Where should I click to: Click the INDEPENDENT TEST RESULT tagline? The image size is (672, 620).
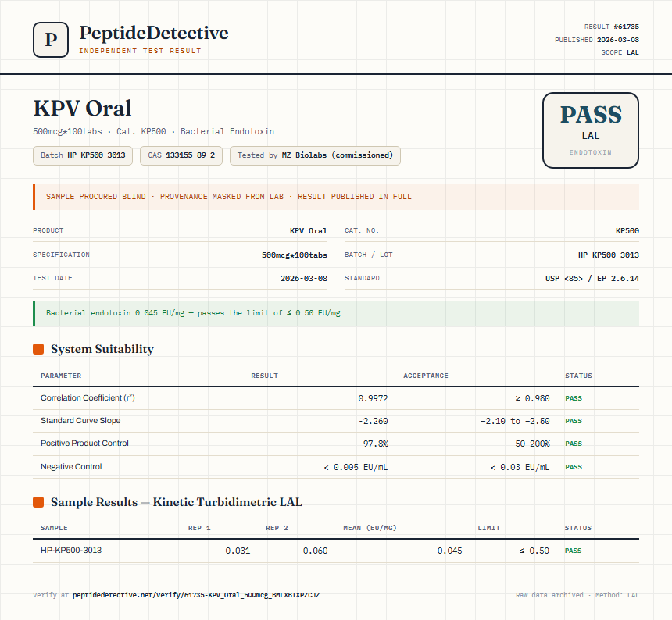click(x=140, y=51)
